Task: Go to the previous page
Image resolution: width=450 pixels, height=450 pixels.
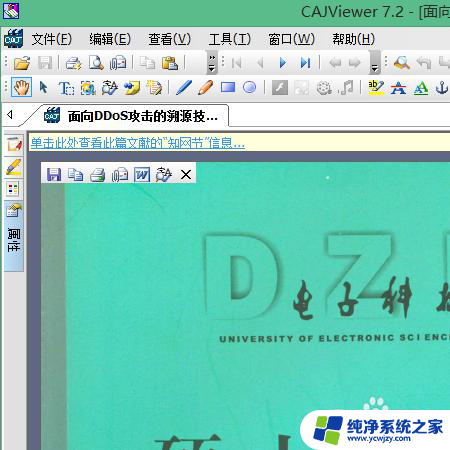Action: (260, 63)
